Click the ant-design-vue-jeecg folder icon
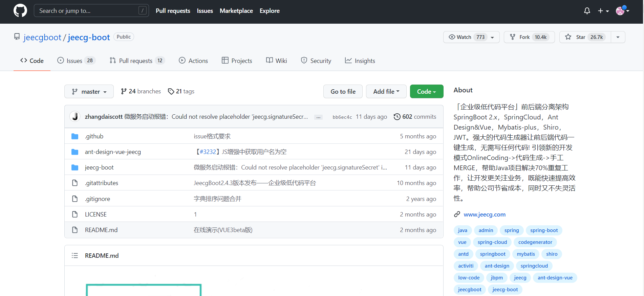Screen dimensions: 644x296 (75, 152)
